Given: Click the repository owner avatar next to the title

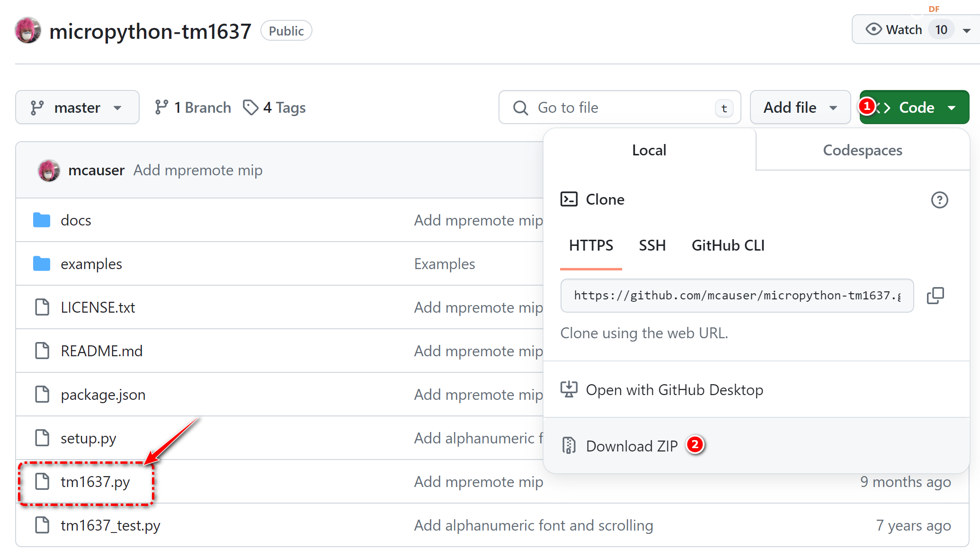Looking at the screenshot, I should point(28,31).
